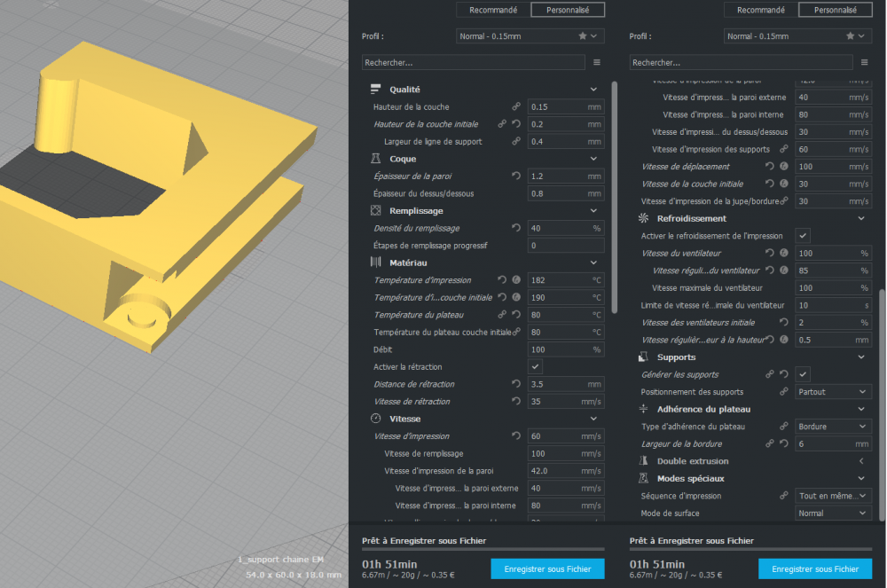Collapse the Qualité settings category
Screen dimensions: 887x588
click(593, 90)
